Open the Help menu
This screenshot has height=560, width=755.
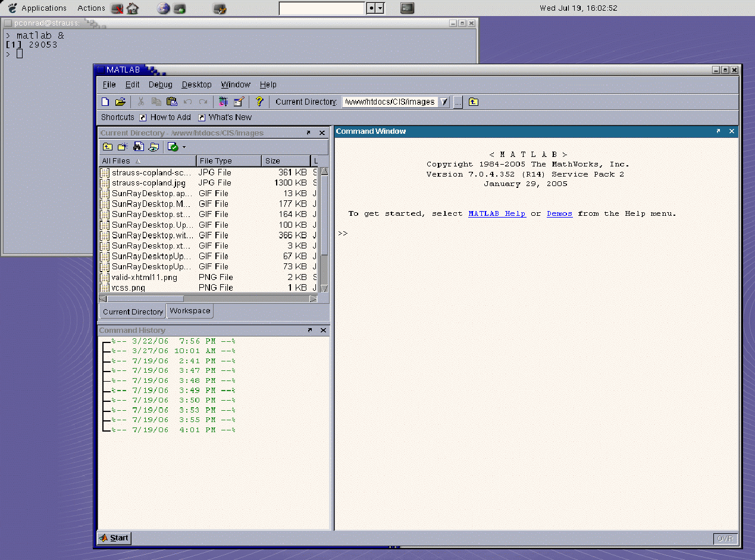click(x=268, y=84)
